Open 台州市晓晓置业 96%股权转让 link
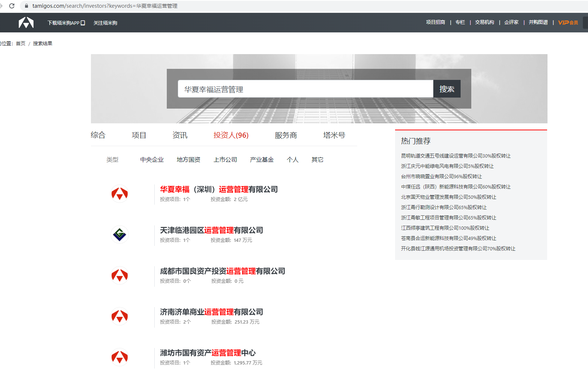Image resolution: width=588 pixels, height=370 pixels. (441, 176)
